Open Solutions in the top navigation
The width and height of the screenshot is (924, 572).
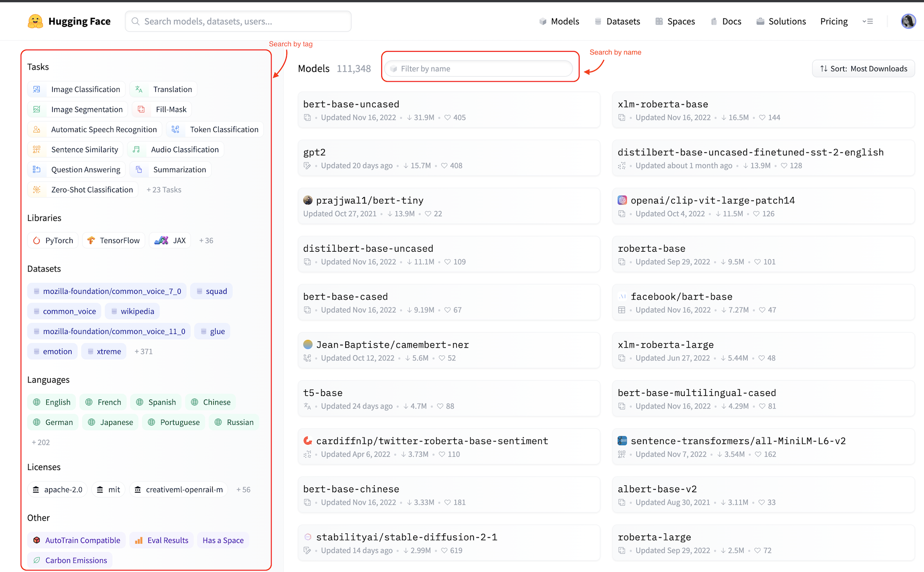coord(781,21)
